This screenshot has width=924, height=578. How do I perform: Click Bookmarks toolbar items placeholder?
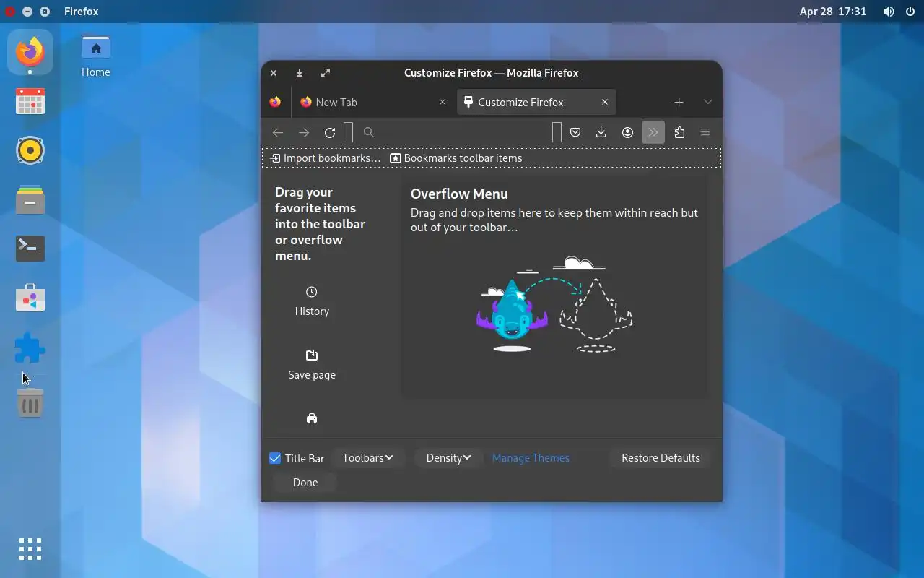(x=456, y=158)
